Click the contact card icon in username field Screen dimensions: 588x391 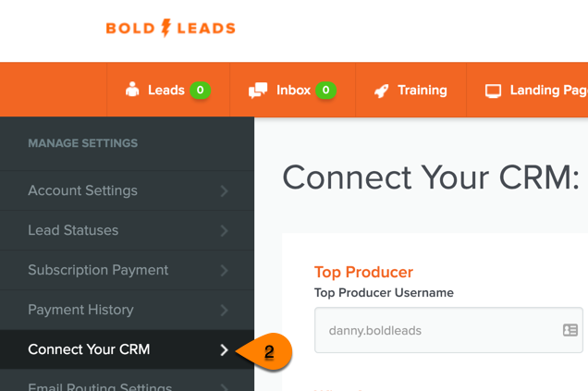coord(570,330)
